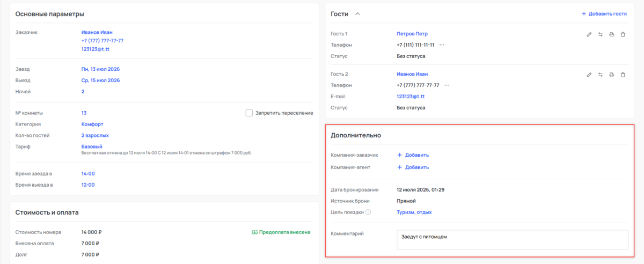Add a Компания-заказчик via Добавить

pyautogui.click(x=413, y=155)
